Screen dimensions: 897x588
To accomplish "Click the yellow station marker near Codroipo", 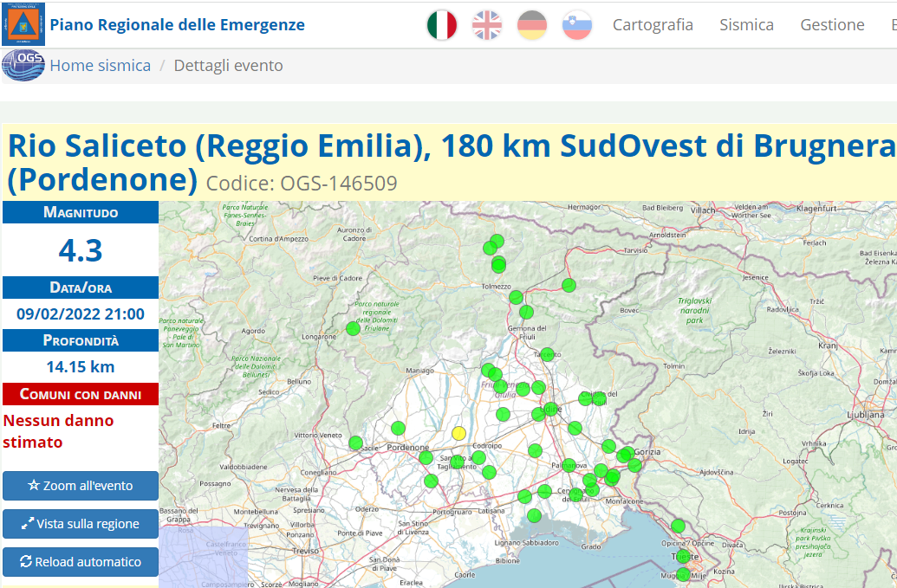I will pyautogui.click(x=459, y=433).
